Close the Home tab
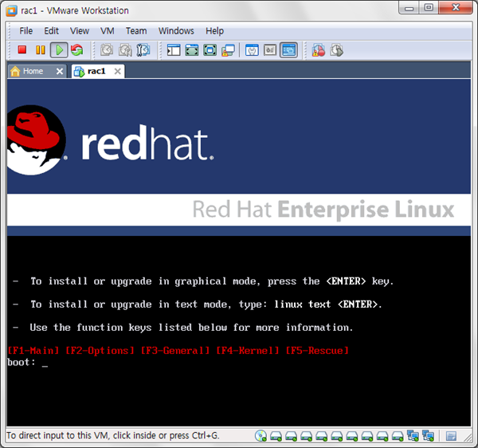The image size is (478, 448). [60, 72]
